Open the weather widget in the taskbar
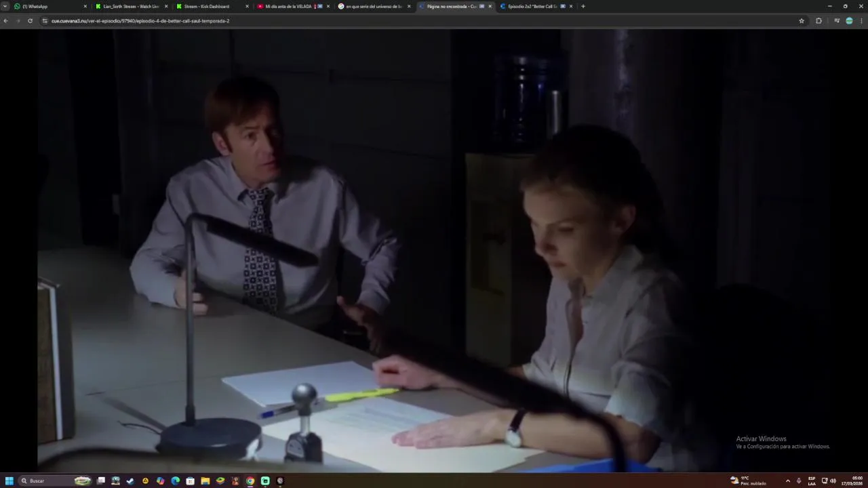The width and height of the screenshot is (868, 488). click(x=748, y=481)
